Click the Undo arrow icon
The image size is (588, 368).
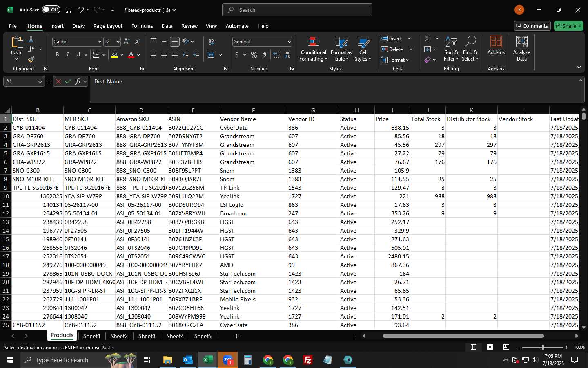point(81,10)
